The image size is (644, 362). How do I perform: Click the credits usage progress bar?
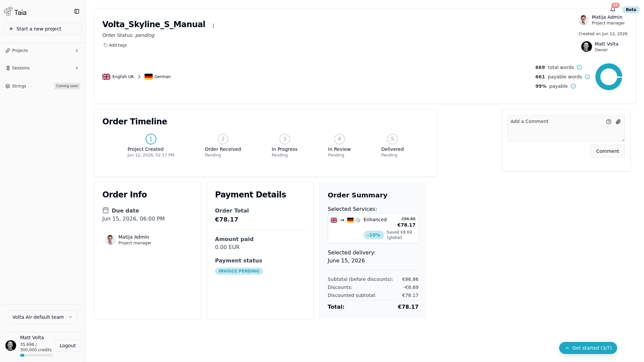[x=36, y=355]
